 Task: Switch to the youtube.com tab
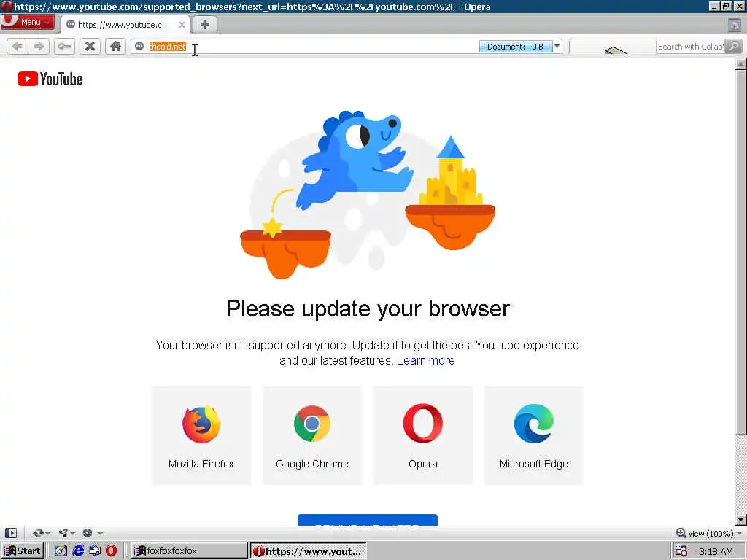(125, 25)
